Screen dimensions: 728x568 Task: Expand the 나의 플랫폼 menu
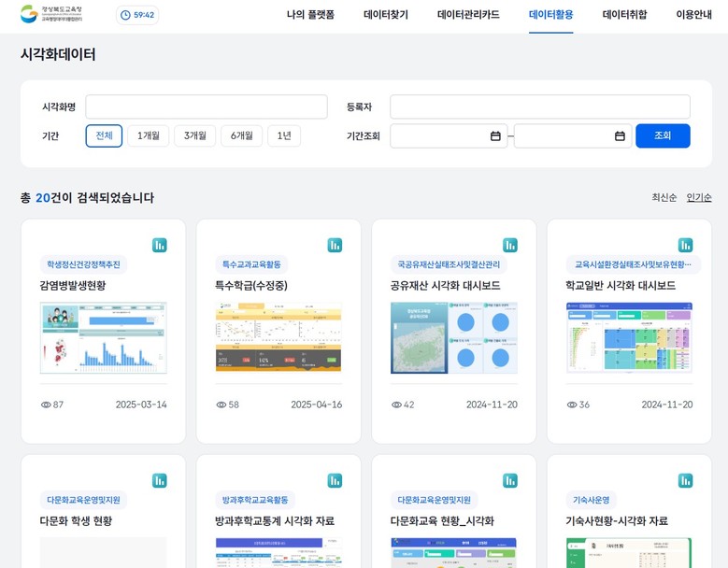click(310, 15)
